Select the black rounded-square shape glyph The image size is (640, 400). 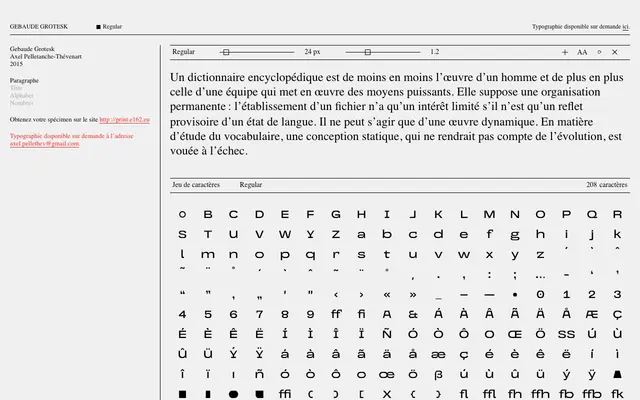pos(259,394)
